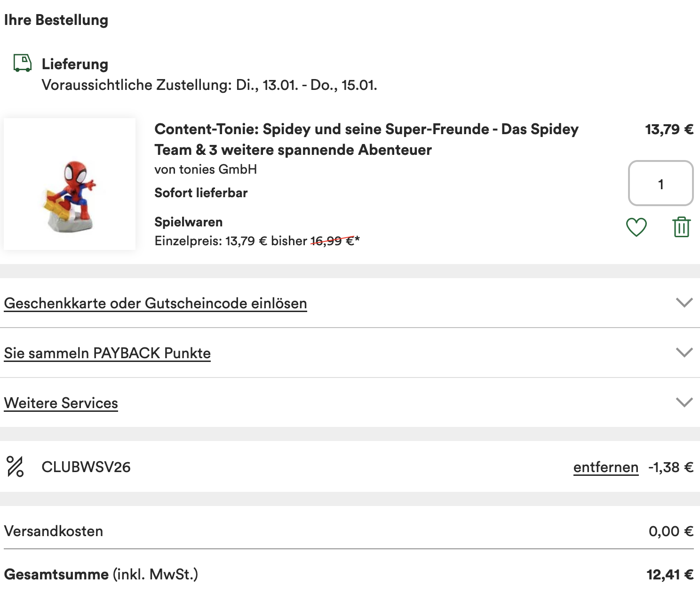Add the Spidey Tonie to wishlist with the heart
Image resolution: width=700 pixels, height=594 pixels.
tap(636, 227)
